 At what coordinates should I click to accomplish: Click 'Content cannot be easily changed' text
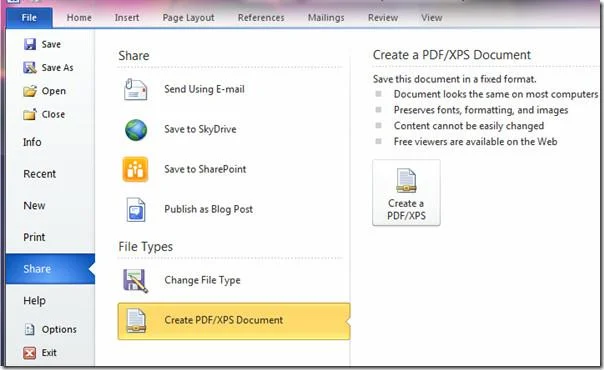tap(469, 126)
